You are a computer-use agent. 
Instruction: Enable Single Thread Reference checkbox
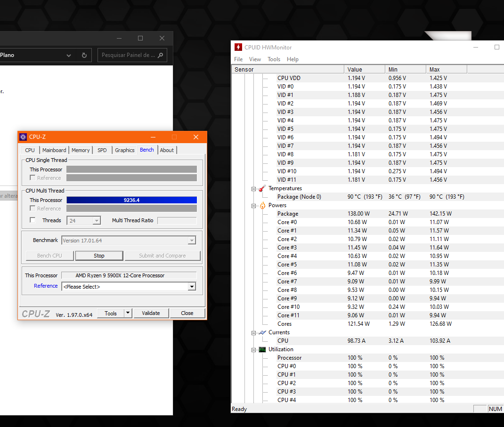click(33, 177)
